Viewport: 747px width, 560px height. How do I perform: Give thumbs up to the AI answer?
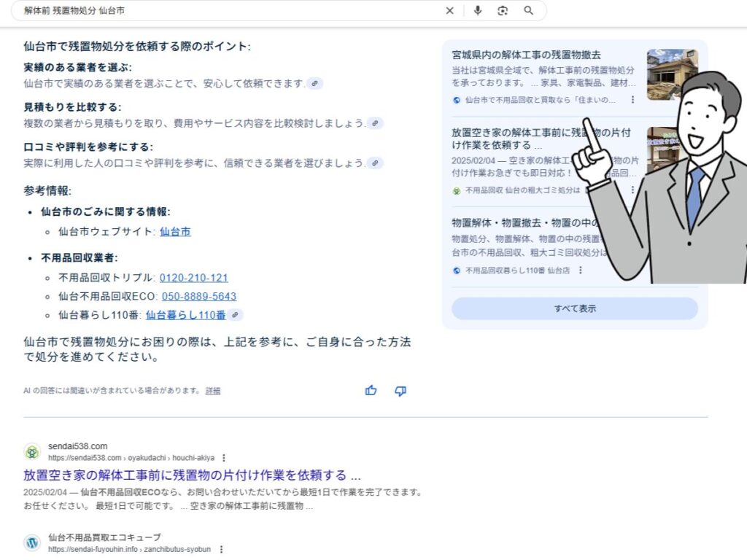pyautogui.click(x=371, y=391)
